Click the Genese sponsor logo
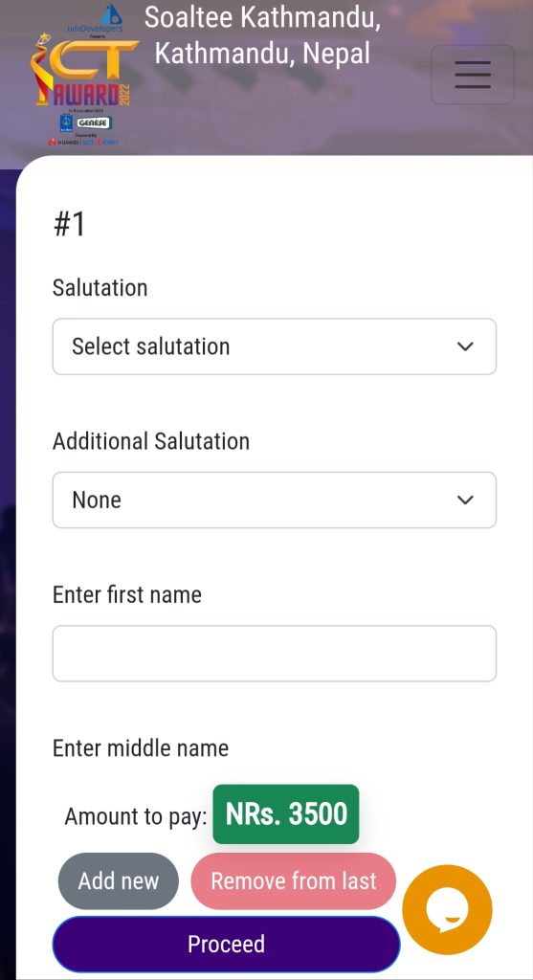 tap(94, 123)
